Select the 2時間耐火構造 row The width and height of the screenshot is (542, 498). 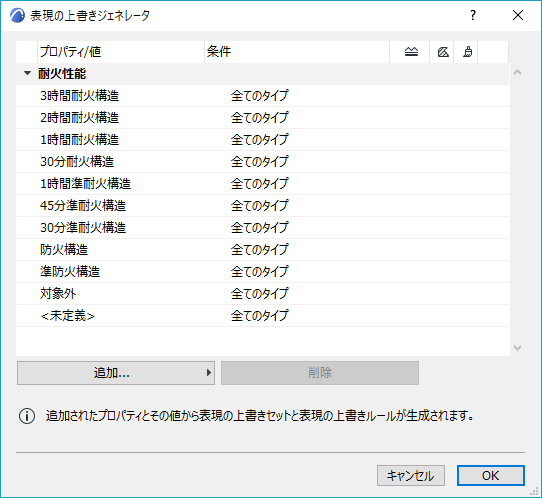click(x=262, y=118)
